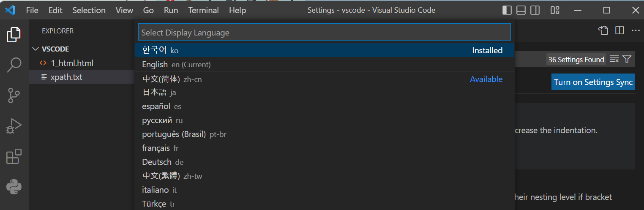Screen dimensions: 644x210
Task: Select English en (Current) language
Action: (325, 64)
